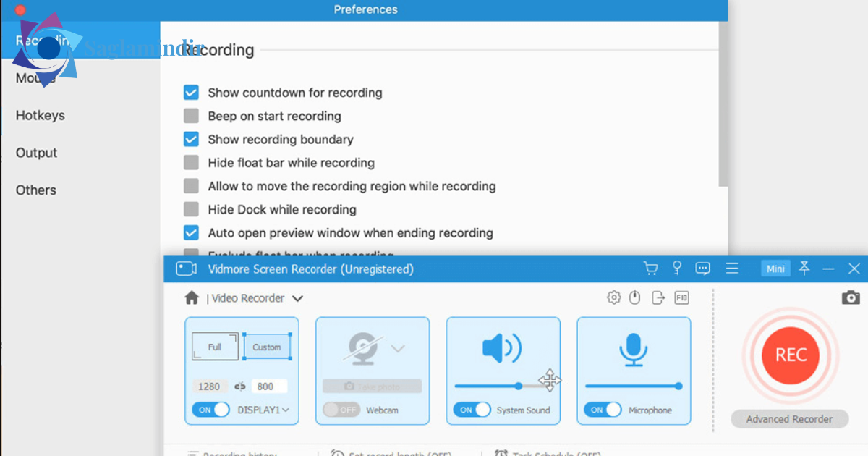Enable Beep on start recording
This screenshot has width=868, height=456.
click(x=191, y=116)
